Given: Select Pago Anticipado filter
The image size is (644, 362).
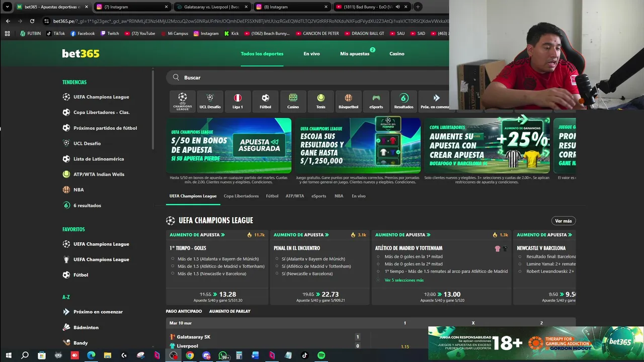Looking at the screenshot, I should (184, 311).
